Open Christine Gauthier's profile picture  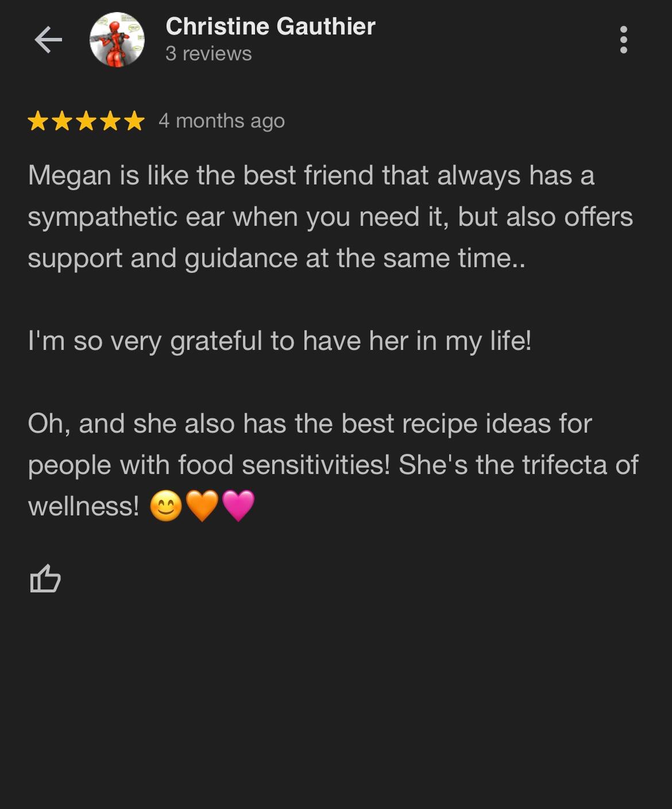[117, 40]
